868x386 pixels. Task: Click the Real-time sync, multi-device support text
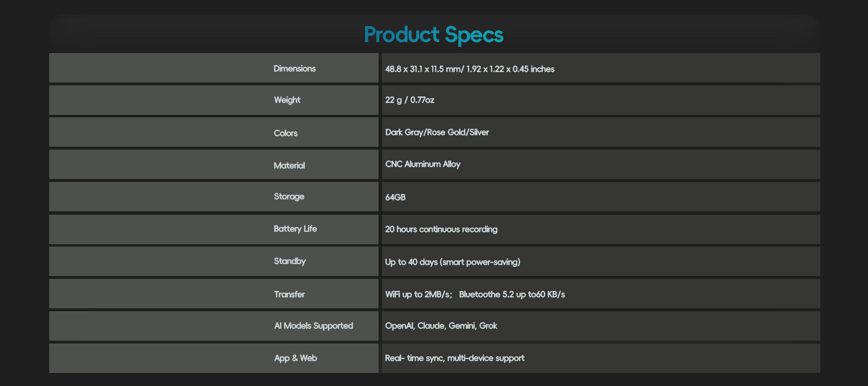454,358
